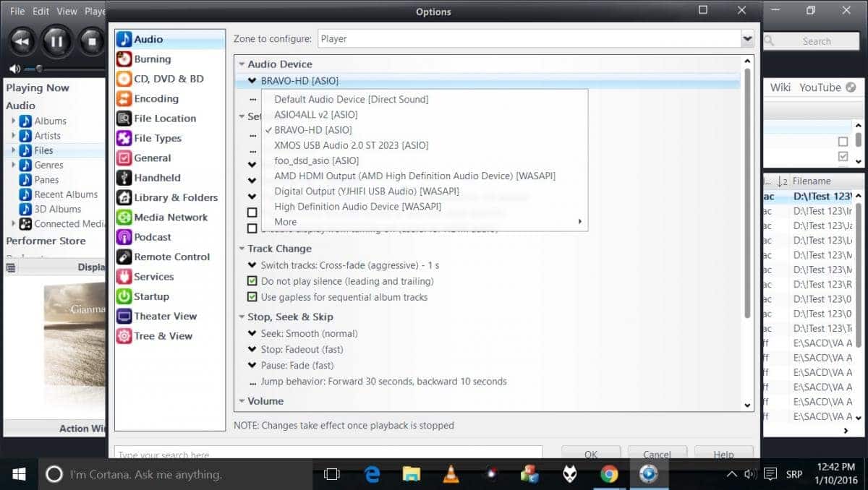Open File Types options

coord(170,138)
